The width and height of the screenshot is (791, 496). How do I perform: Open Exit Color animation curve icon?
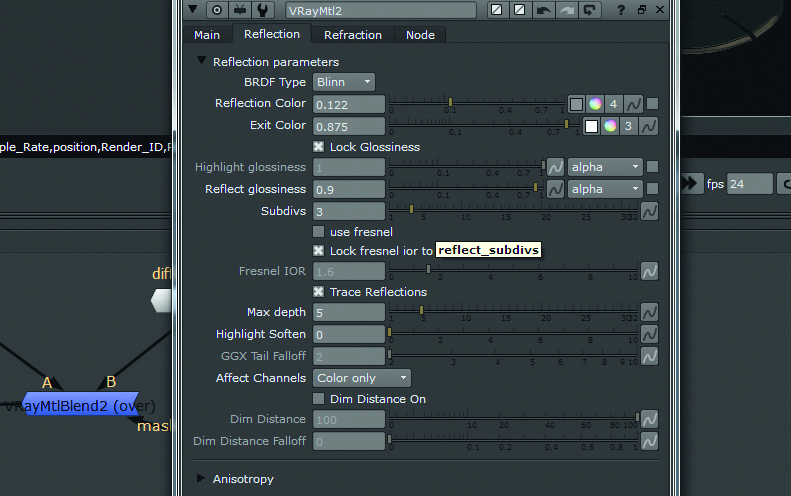pyautogui.click(x=648, y=126)
